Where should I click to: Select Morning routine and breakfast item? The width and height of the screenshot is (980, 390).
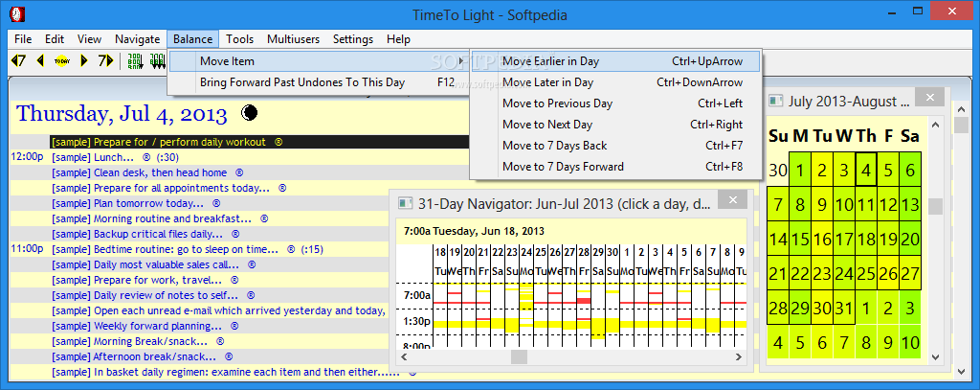click(152, 219)
